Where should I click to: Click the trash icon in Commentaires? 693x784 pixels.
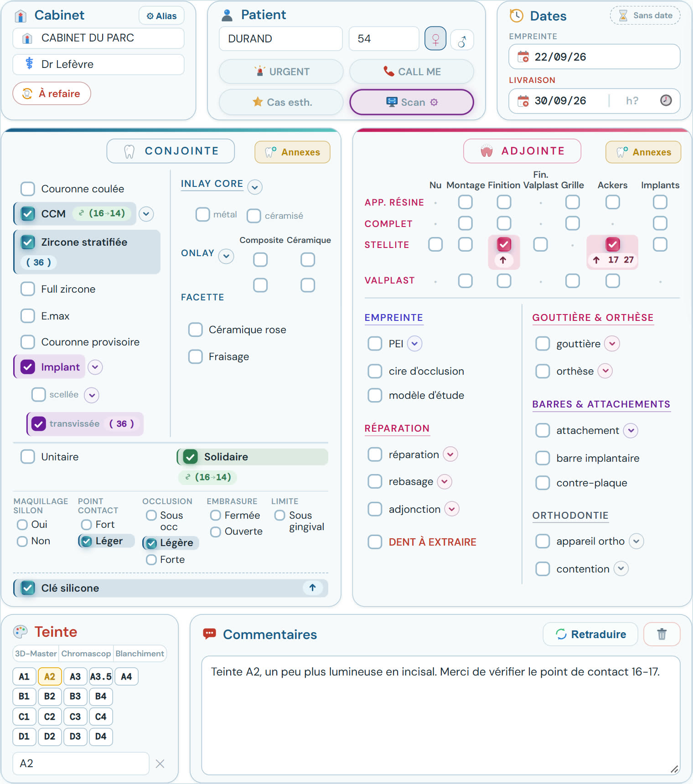662,634
